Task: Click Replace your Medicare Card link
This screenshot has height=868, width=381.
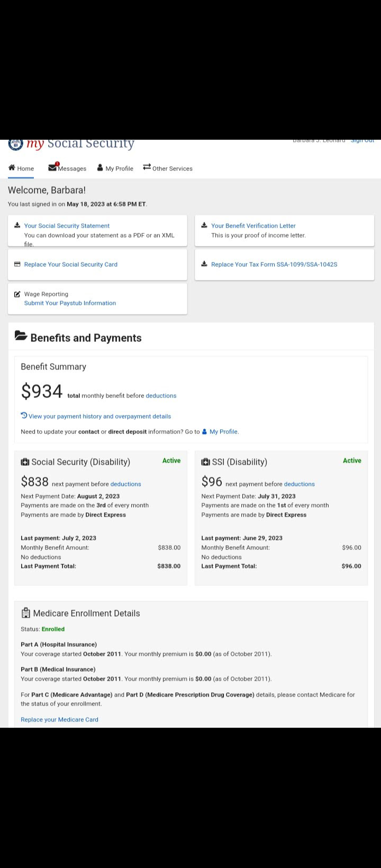Action: click(59, 719)
